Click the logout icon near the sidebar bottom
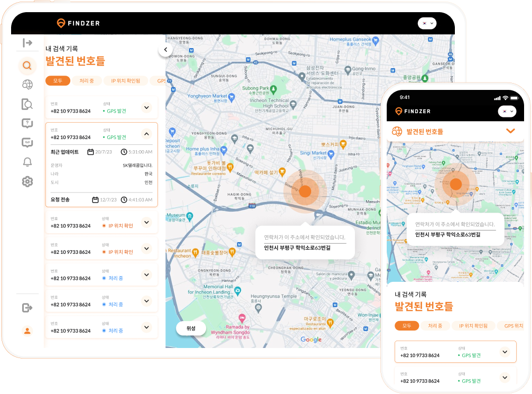532x394 pixels. click(x=27, y=308)
